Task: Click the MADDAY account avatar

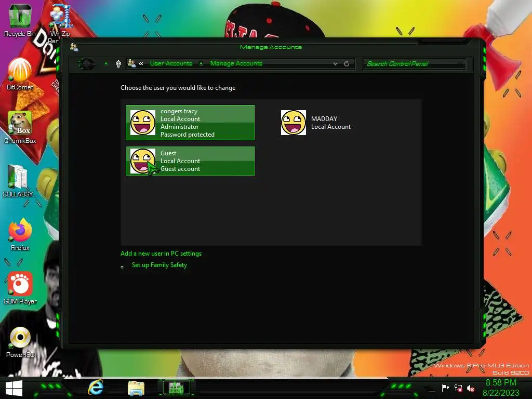Action: [x=294, y=123]
